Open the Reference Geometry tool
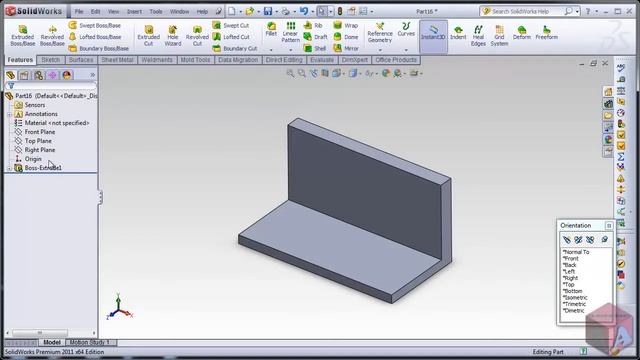The height and width of the screenshot is (360, 640). (x=380, y=33)
